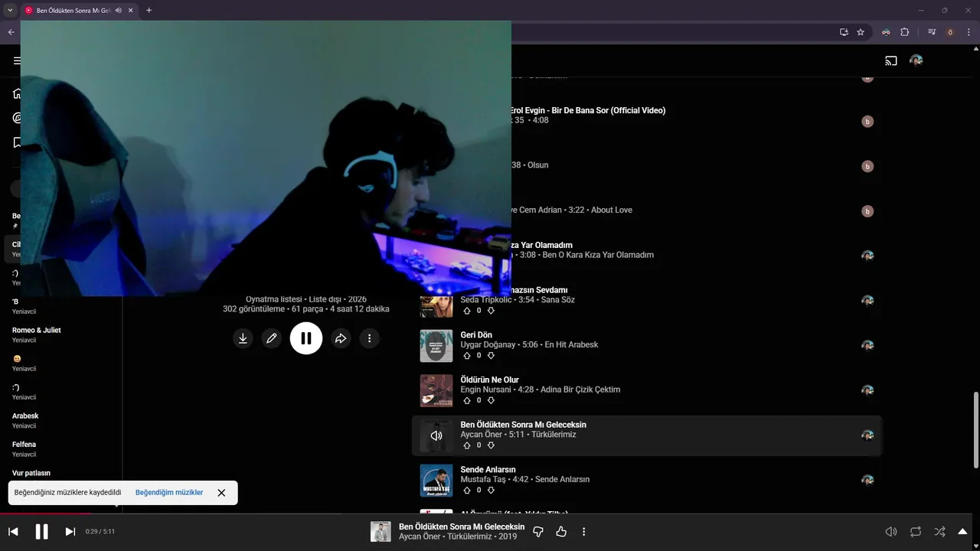Dismiss the saved-to-liked-music notification
This screenshot has height=551, width=980.
click(221, 493)
